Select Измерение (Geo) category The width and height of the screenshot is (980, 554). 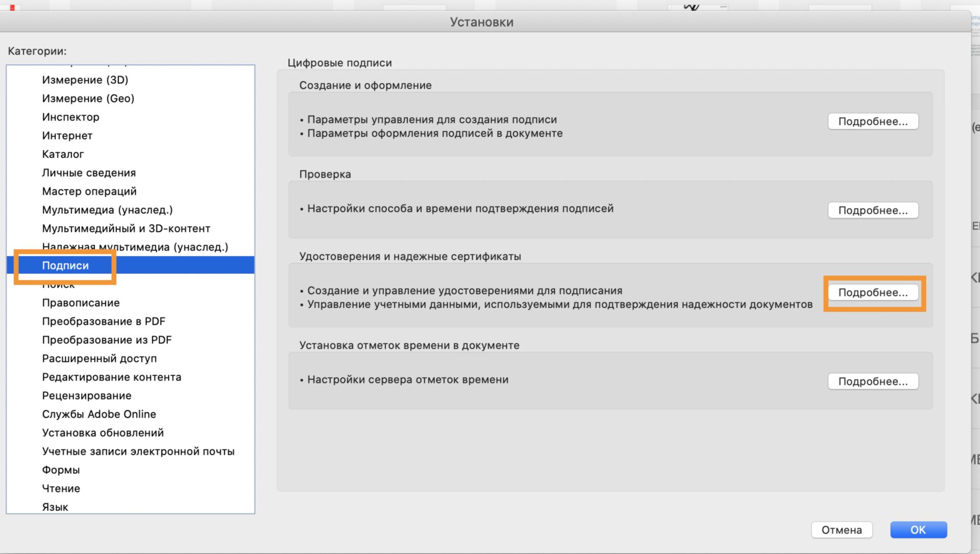pyautogui.click(x=88, y=98)
